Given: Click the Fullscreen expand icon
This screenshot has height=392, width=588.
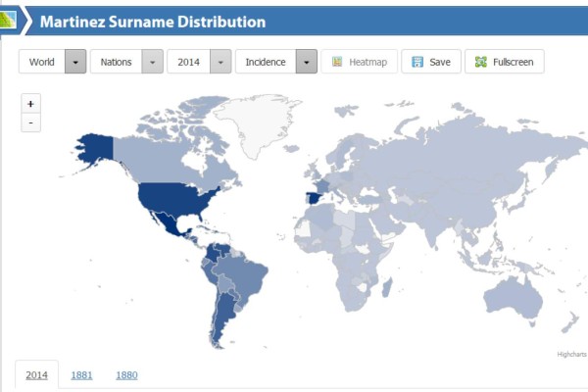Looking at the screenshot, I should click(x=480, y=62).
